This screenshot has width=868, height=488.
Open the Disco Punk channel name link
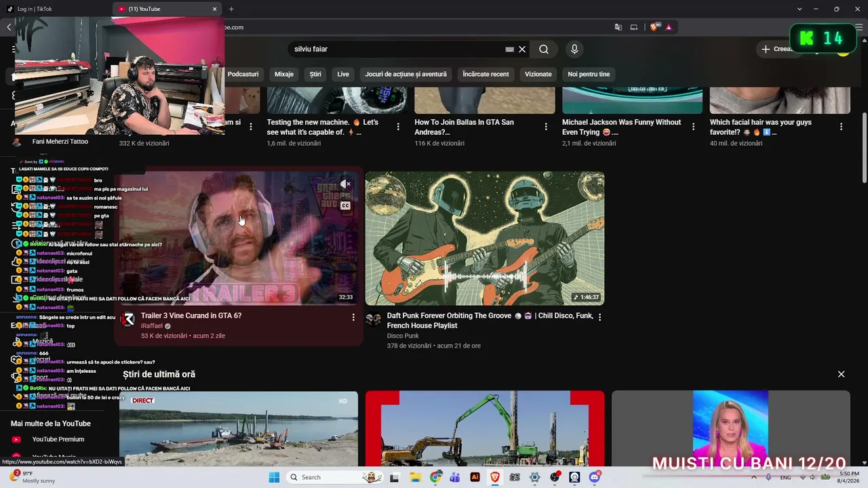[x=403, y=336]
